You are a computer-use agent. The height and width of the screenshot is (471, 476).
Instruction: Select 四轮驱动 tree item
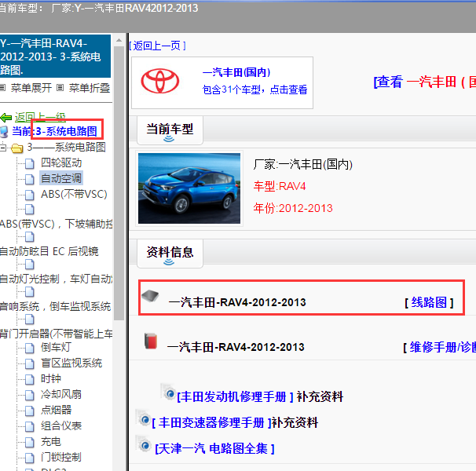[61, 163]
